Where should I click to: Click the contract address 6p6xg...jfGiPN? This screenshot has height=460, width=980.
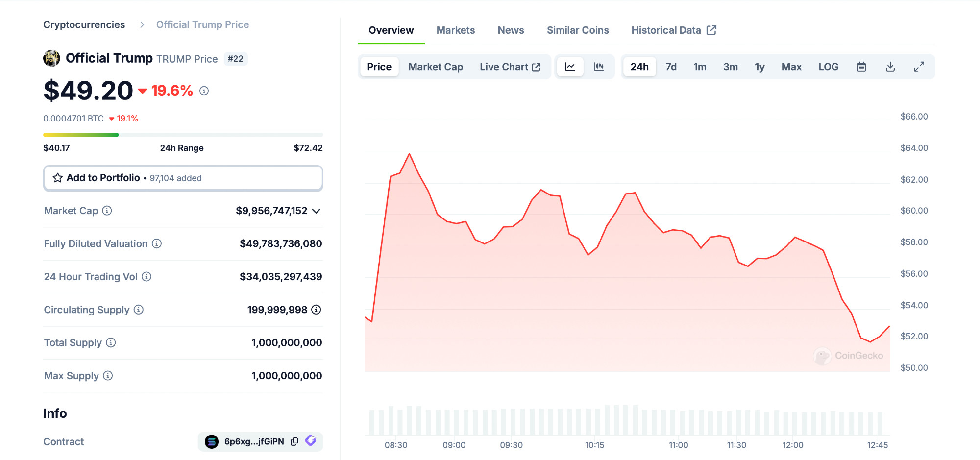[x=254, y=441]
